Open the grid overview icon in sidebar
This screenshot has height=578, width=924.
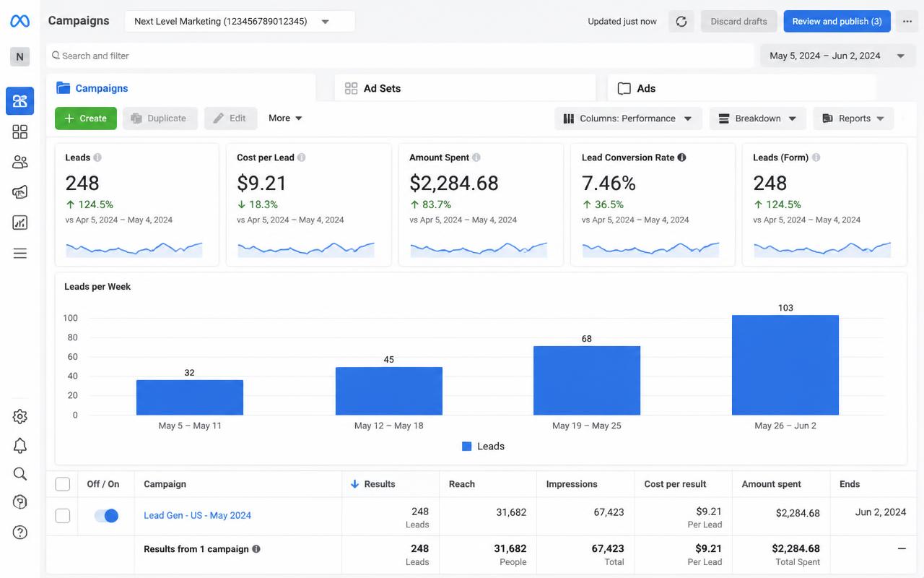coord(19,131)
